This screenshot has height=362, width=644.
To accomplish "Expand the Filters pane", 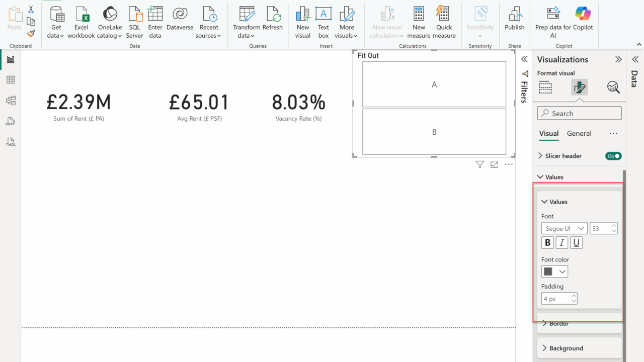I will [x=524, y=59].
